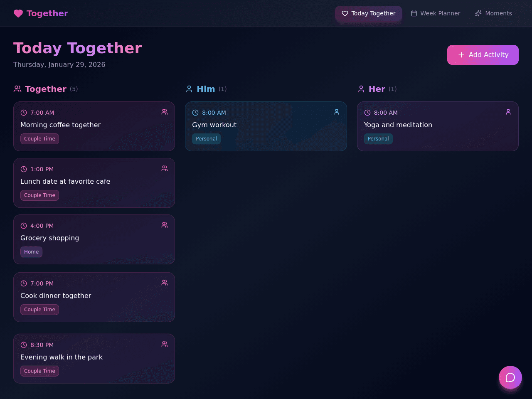Screen dimensions: 532x399
Task: Open the Grocery shopping activity
Action: point(94,239)
